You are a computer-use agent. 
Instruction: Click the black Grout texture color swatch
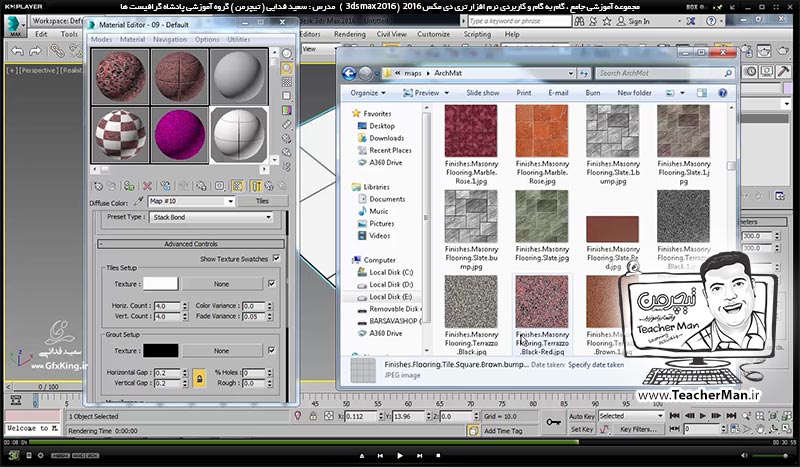161,351
